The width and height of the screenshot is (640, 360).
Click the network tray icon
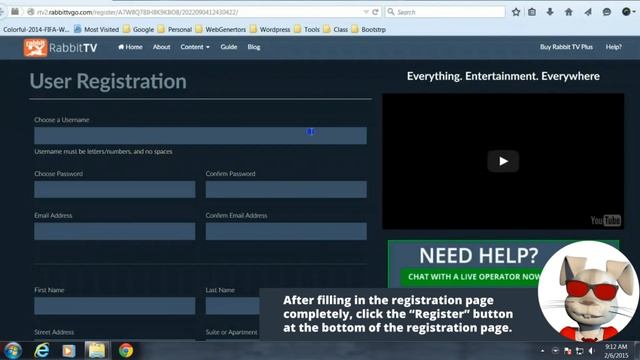pos(580,351)
